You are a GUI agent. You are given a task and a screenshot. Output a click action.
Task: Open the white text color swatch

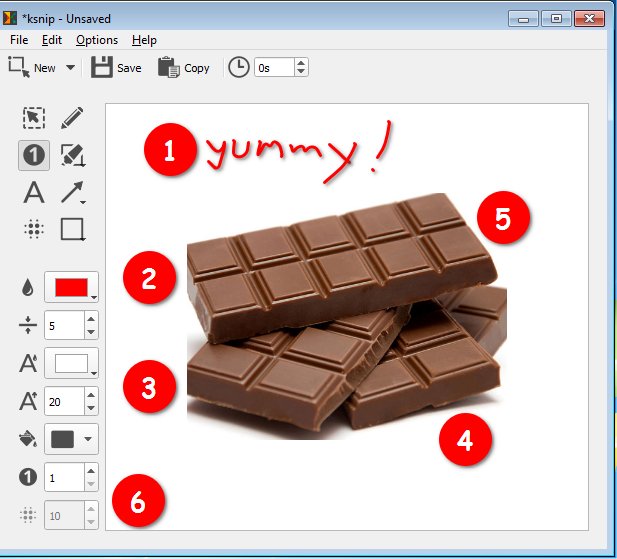pyautogui.click(x=71, y=363)
